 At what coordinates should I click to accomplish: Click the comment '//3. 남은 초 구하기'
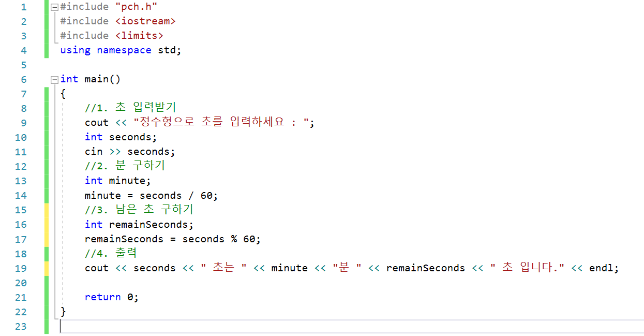point(139,209)
